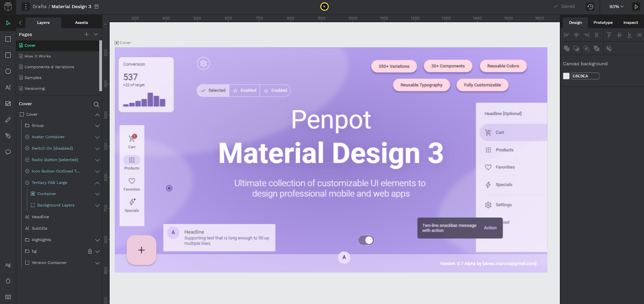
Task: Switch to the Layers tab
Action: (x=43, y=23)
